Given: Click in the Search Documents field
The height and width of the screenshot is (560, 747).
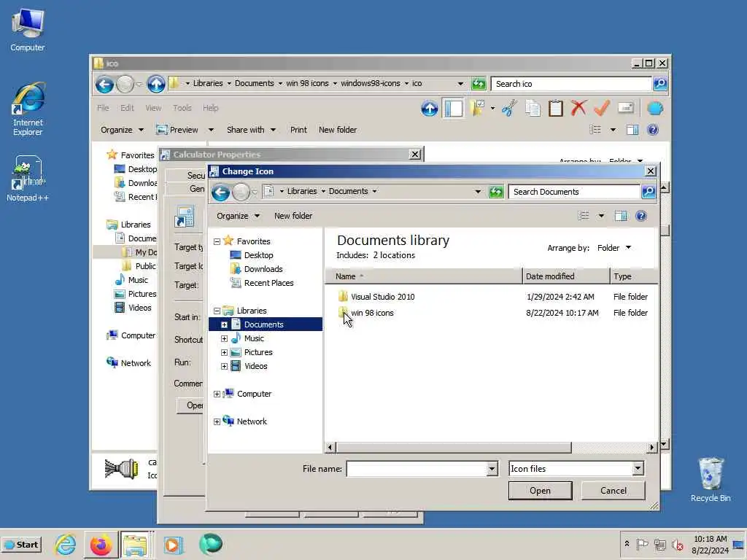Looking at the screenshot, I should tap(575, 192).
